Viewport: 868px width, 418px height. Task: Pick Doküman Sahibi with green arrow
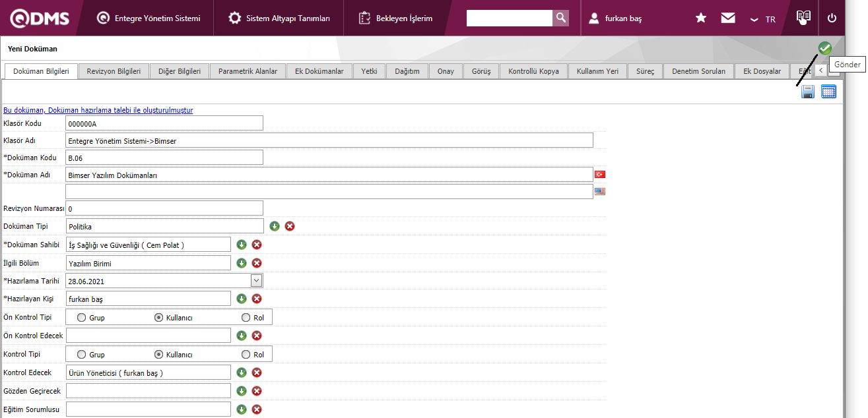point(242,245)
